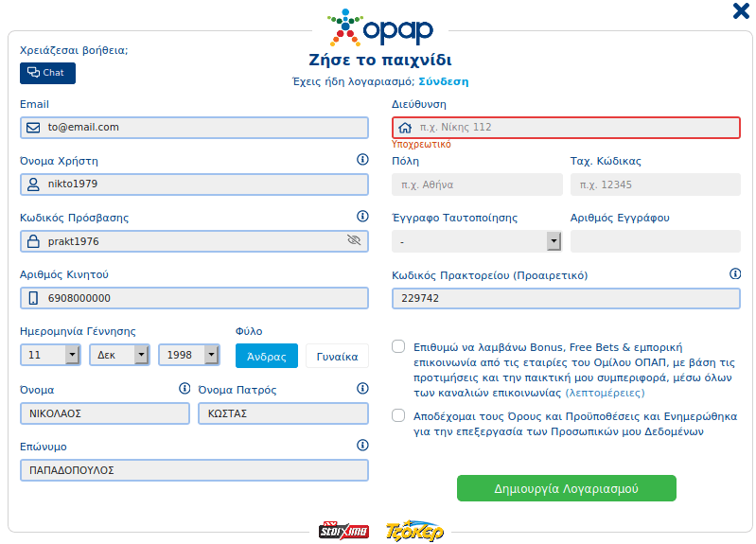Viewport: 756px width, 544px height.
Task: Edit the first name field ΝΙΚΟΛΑΟΣ
Action: pyautogui.click(x=105, y=413)
